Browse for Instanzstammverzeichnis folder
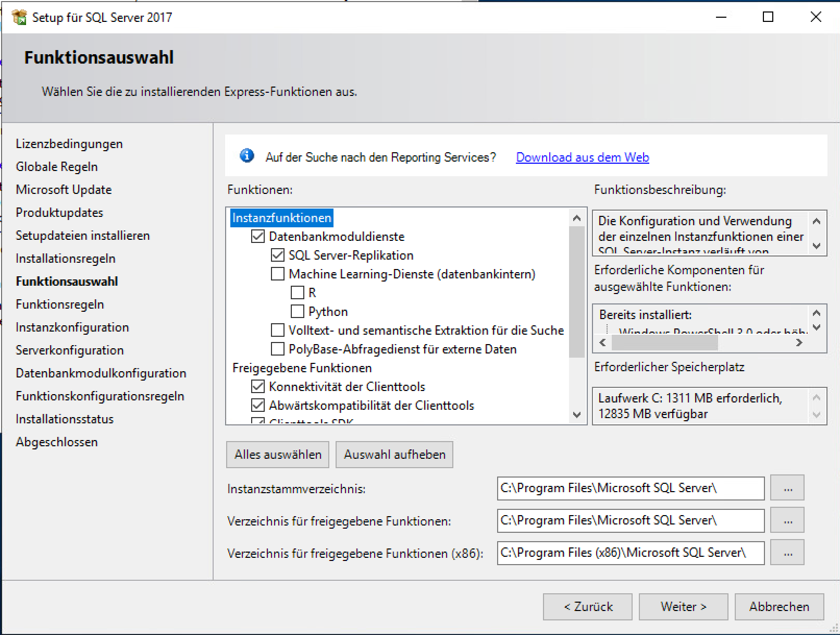840x635 pixels. click(787, 488)
